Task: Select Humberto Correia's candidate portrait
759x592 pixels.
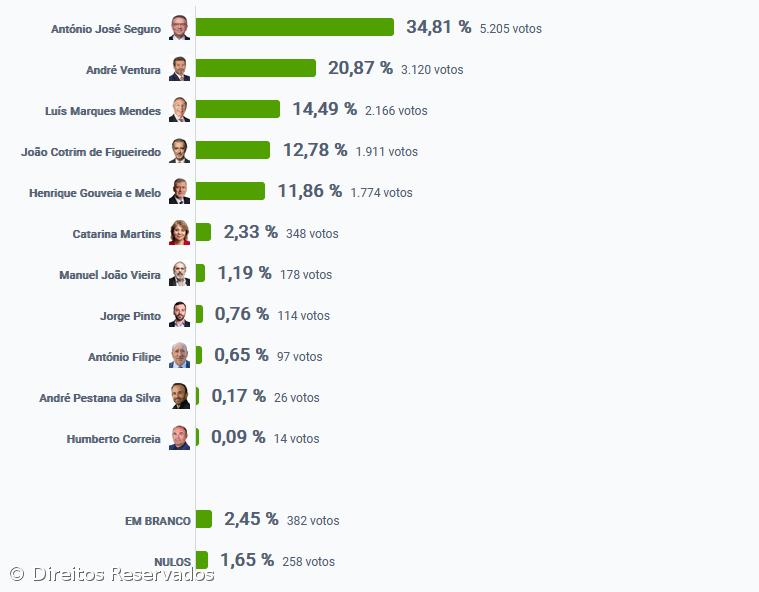Action: pyautogui.click(x=179, y=438)
